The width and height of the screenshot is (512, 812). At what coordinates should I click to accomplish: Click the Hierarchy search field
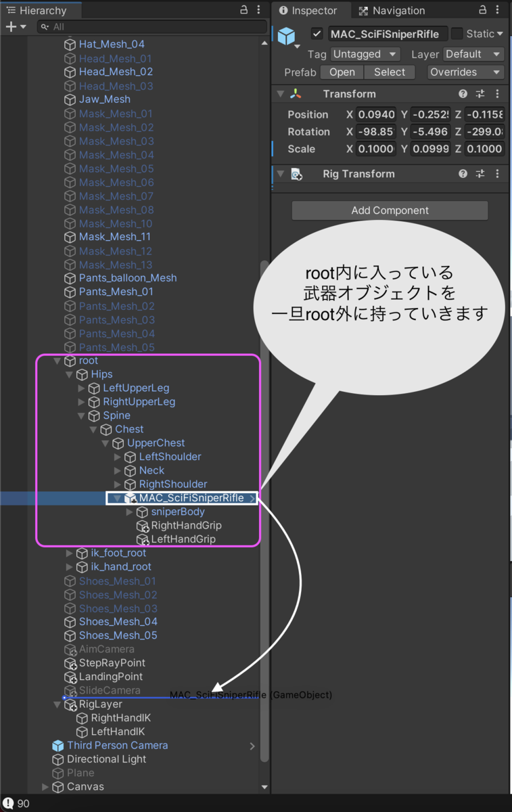coord(152,26)
